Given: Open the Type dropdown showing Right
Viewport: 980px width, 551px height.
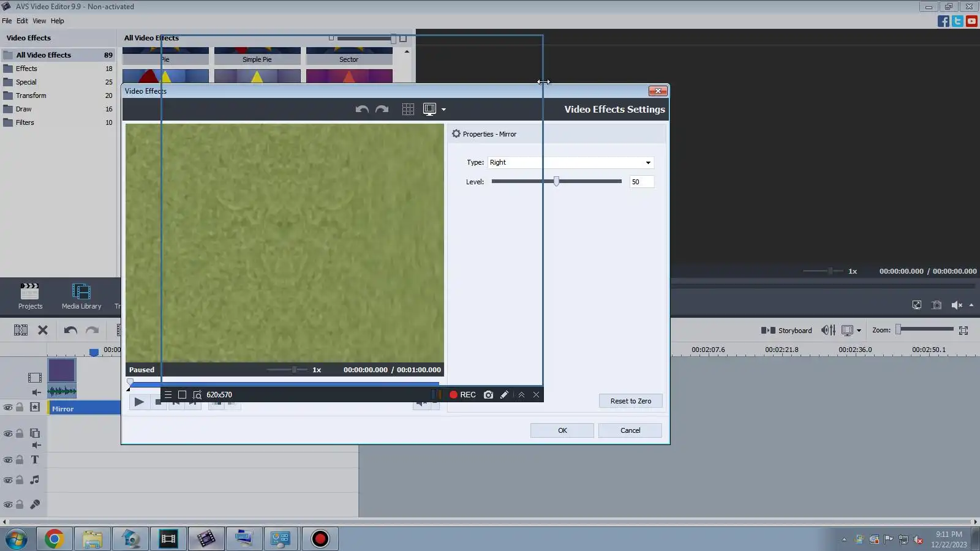Looking at the screenshot, I should (571, 162).
